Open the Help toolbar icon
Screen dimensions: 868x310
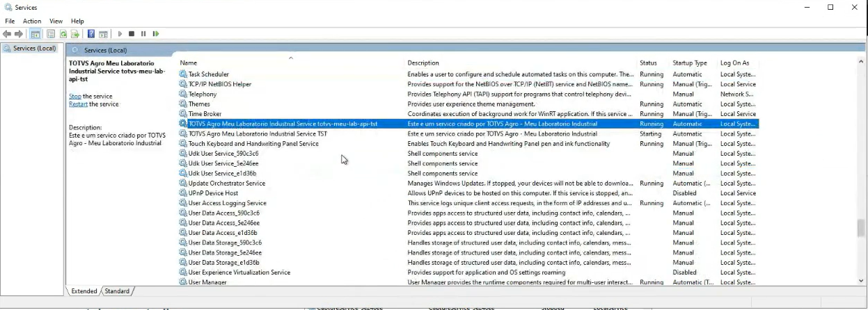point(91,33)
